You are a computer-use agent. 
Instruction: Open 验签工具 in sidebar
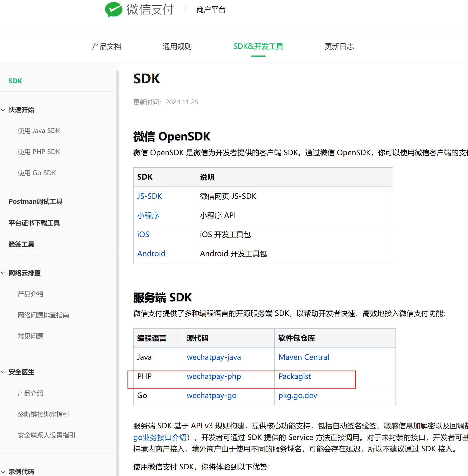click(21, 244)
